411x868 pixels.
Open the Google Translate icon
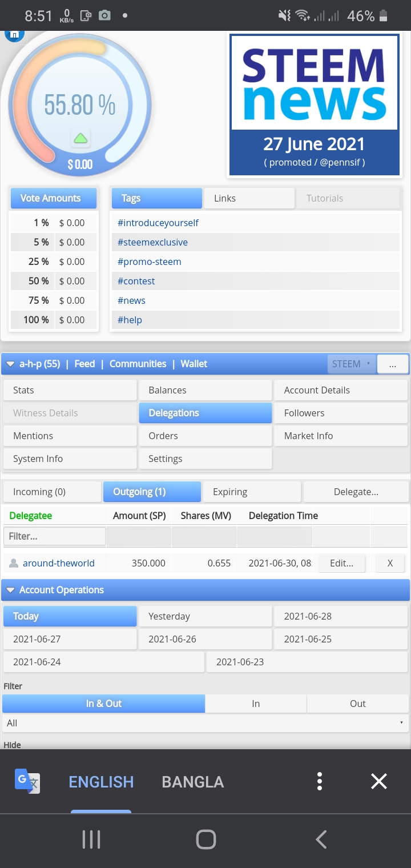click(27, 781)
